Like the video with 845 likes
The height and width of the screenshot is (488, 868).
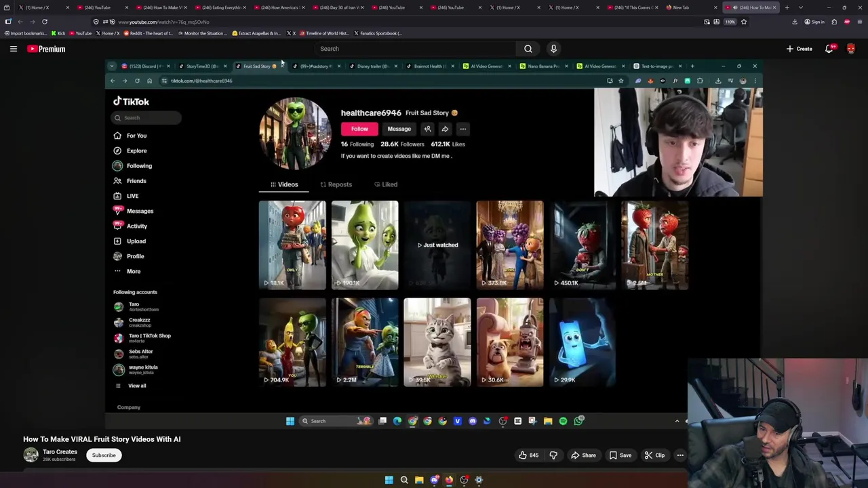[x=528, y=455]
